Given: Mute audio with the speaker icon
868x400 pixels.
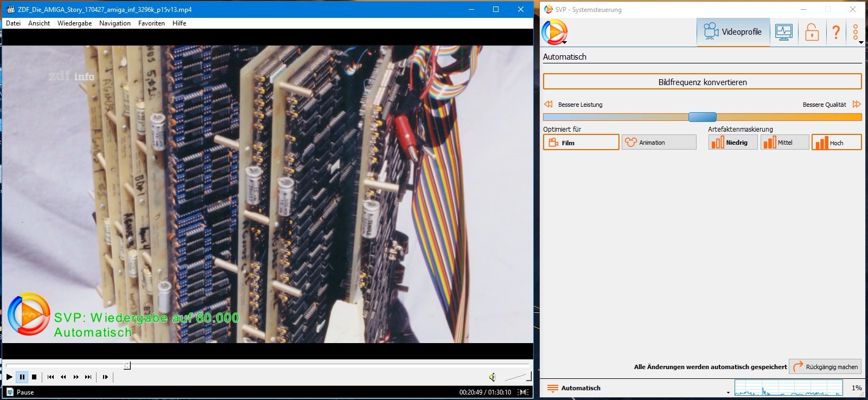Looking at the screenshot, I should click(492, 377).
